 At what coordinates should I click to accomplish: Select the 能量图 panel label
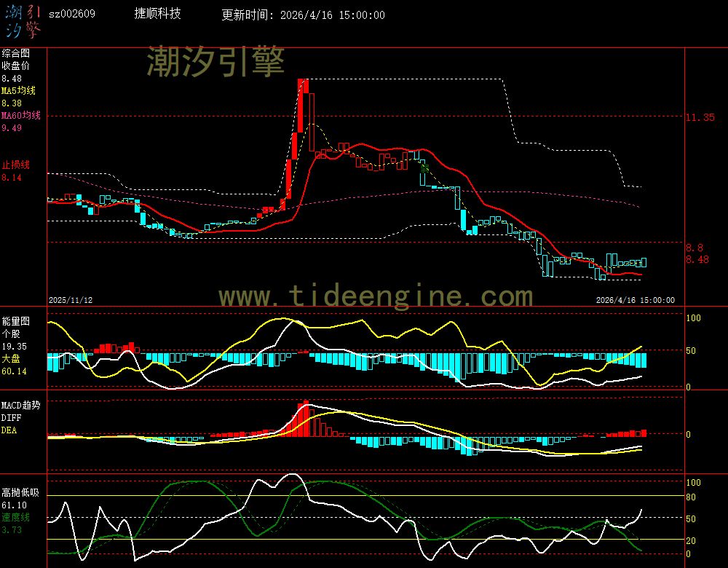[15, 321]
